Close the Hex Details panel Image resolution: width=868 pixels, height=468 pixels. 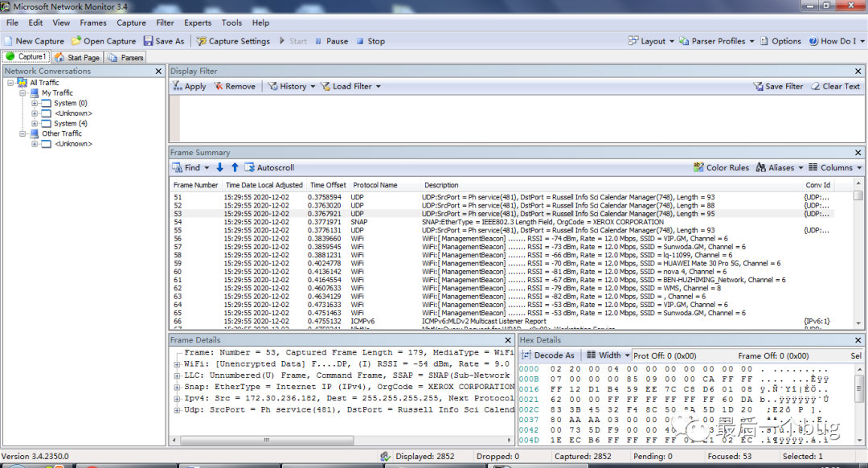[858, 340]
